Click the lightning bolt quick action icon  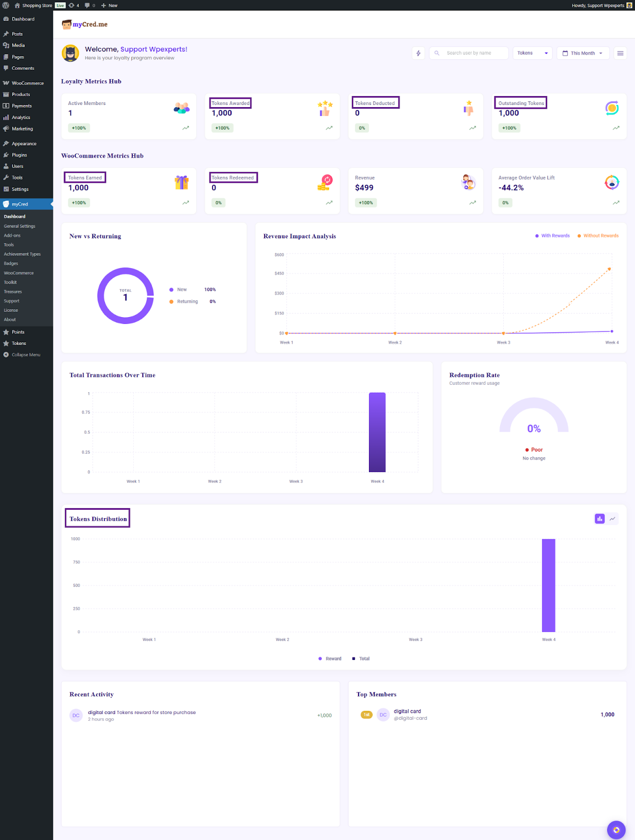418,53
